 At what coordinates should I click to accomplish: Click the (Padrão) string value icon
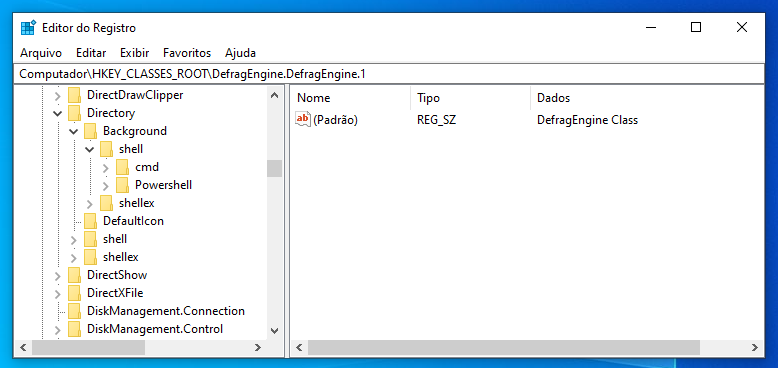[x=303, y=120]
